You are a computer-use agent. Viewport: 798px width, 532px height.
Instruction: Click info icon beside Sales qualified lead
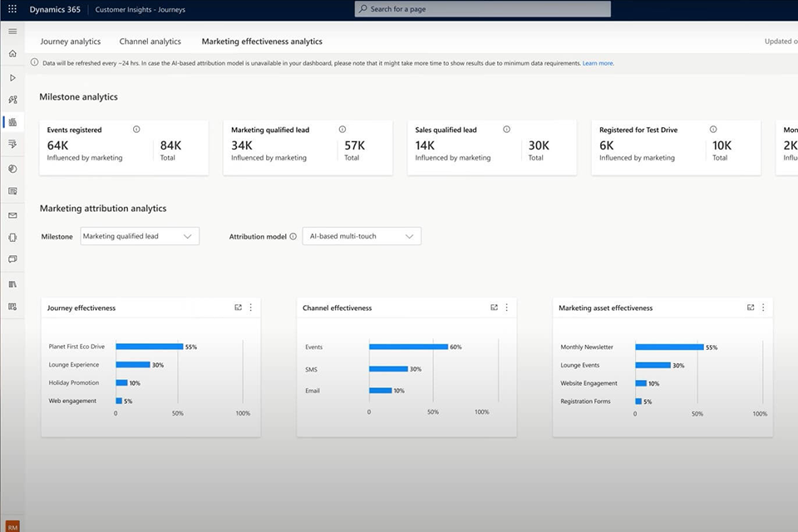[x=506, y=130]
